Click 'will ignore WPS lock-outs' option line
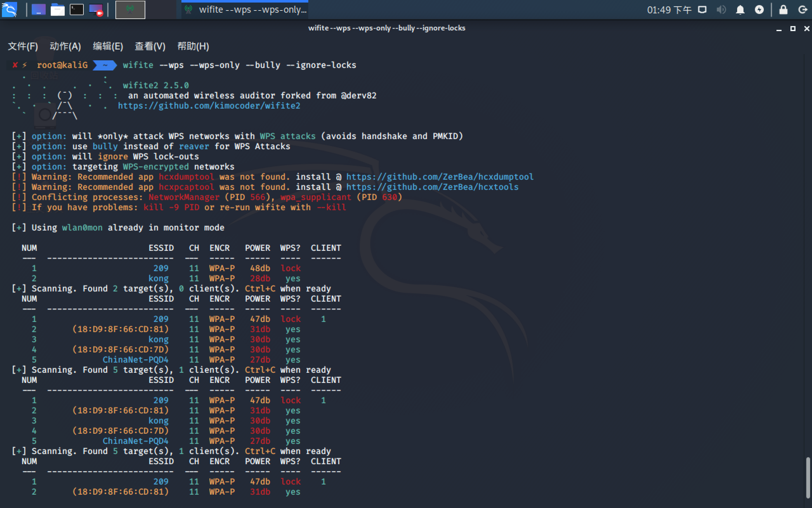 click(105, 157)
